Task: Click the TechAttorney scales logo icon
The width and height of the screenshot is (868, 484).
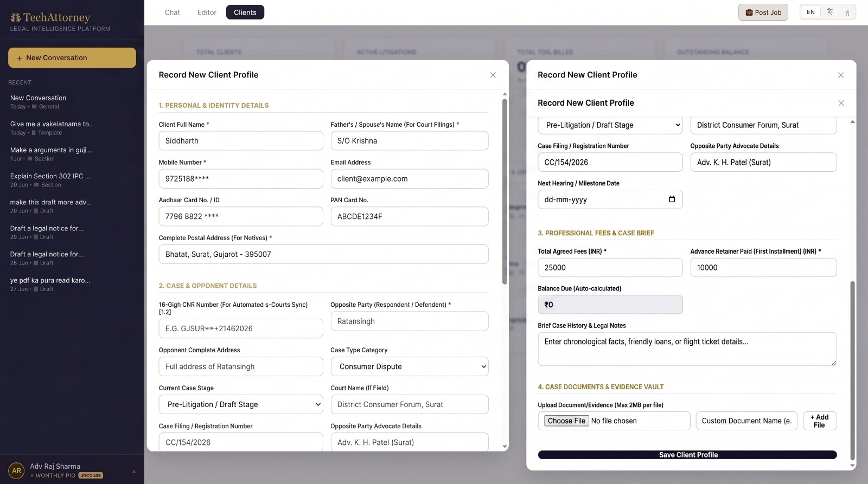Action: coord(15,18)
